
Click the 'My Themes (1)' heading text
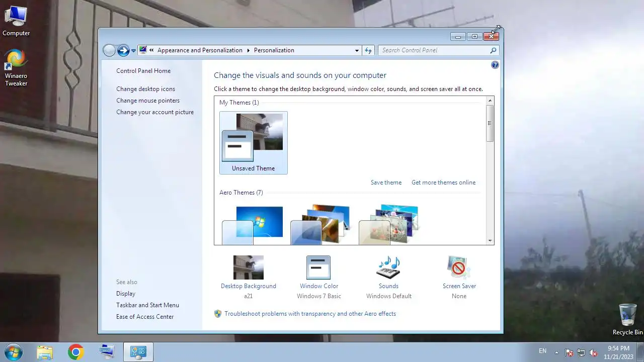coord(239,103)
